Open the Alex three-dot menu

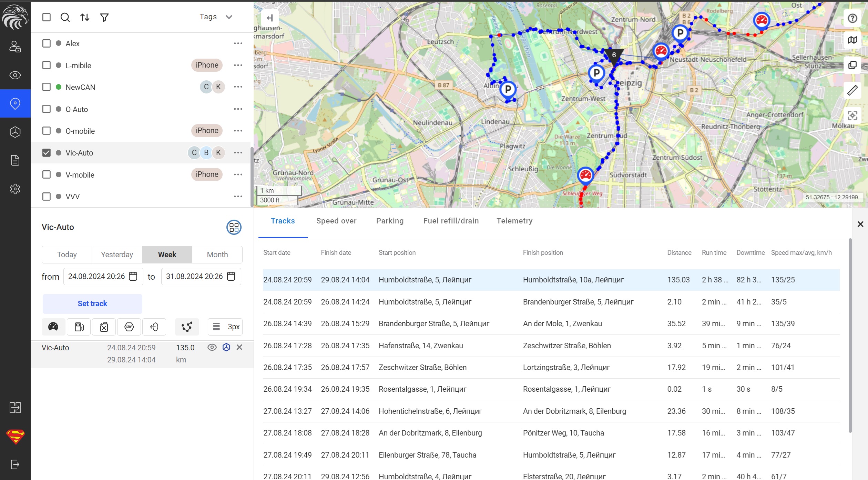tap(238, 43)
